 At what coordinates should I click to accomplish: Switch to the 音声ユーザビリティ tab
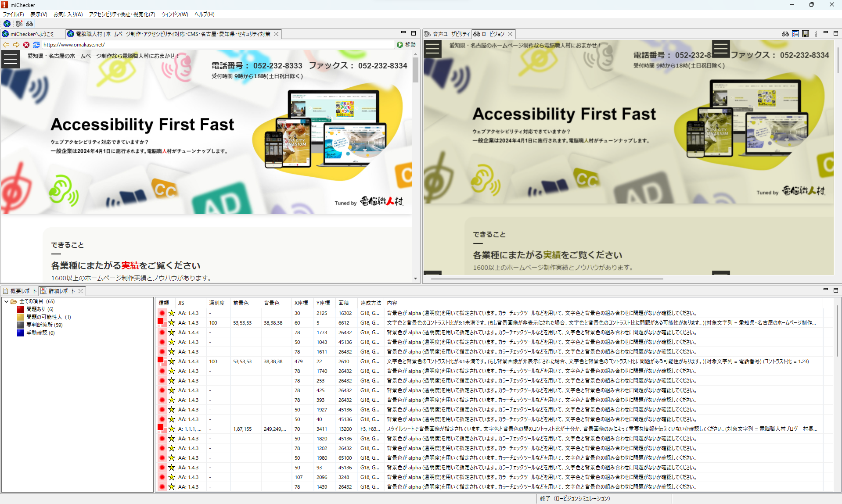[x=447, y=34]
